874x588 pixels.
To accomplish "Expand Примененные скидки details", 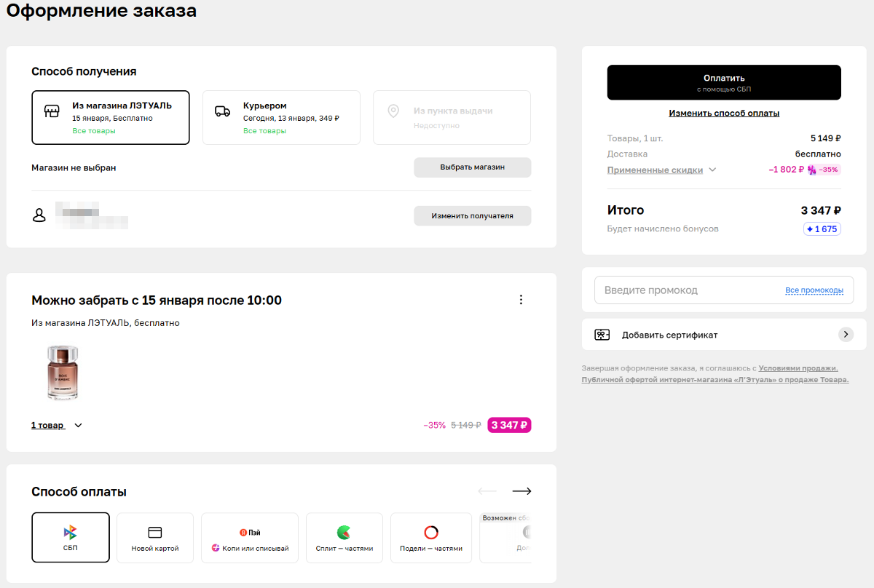I will (x=661, y=170).
